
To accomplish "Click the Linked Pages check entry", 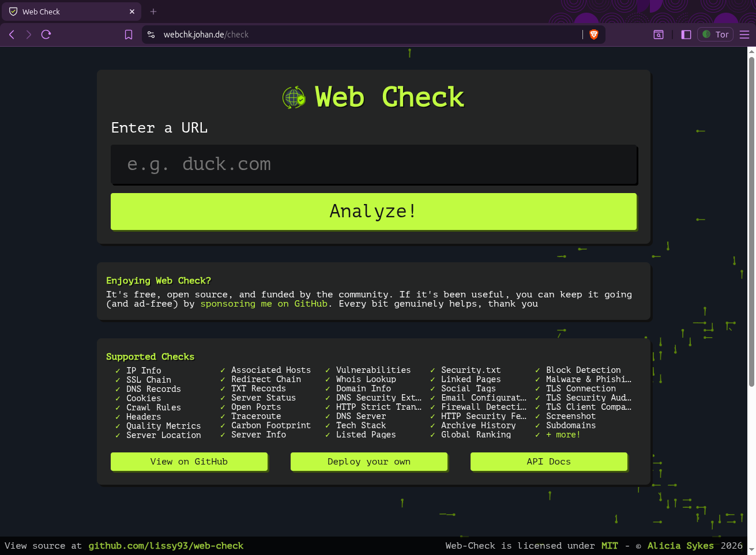I will [x=471, y=379].
